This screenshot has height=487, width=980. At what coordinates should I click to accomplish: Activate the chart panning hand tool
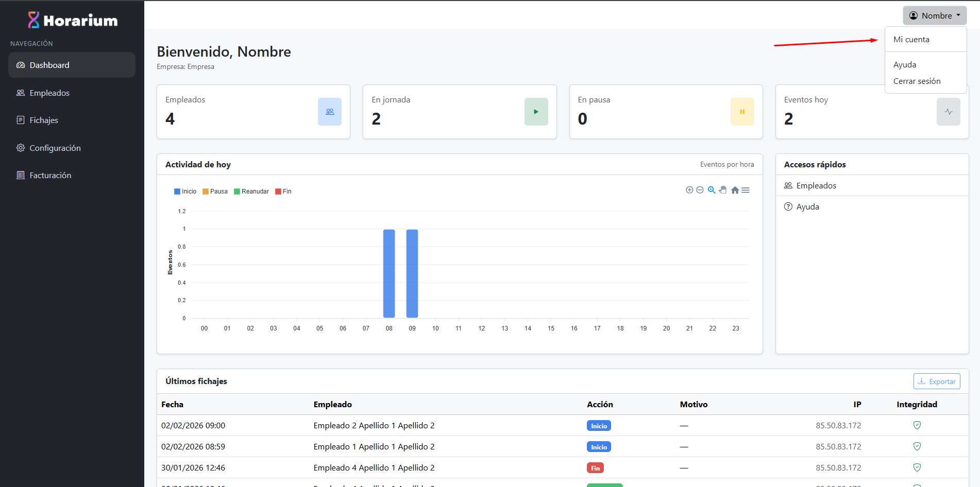[x=723, y=190]
